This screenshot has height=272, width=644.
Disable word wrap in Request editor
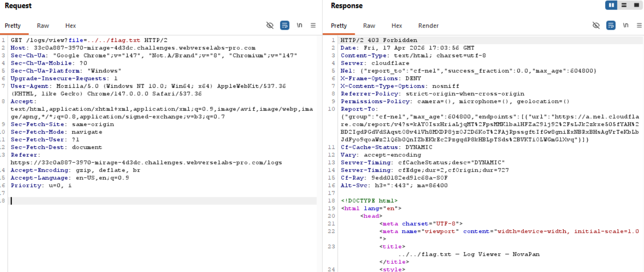coord(284,25)
